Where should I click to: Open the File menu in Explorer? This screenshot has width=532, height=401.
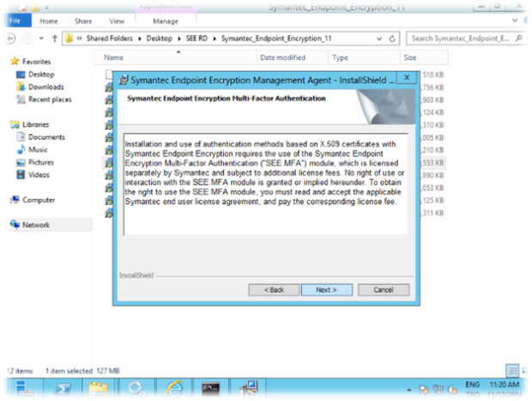point(15,20)
